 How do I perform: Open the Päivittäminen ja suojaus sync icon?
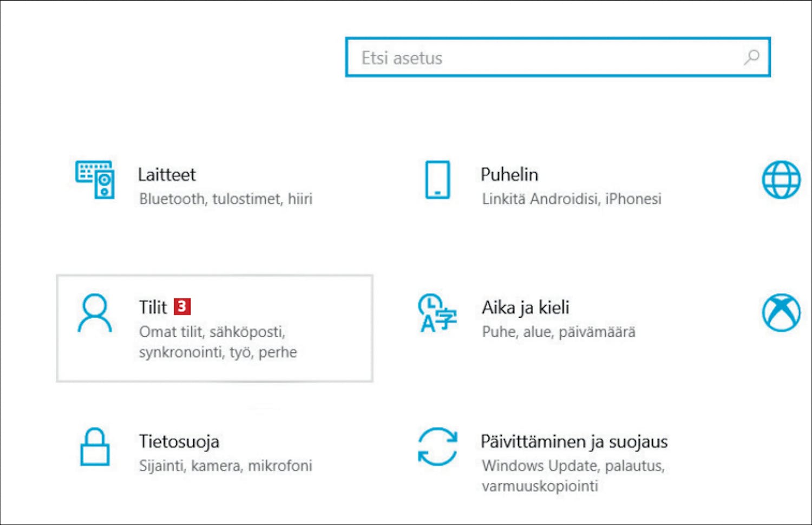437,447
